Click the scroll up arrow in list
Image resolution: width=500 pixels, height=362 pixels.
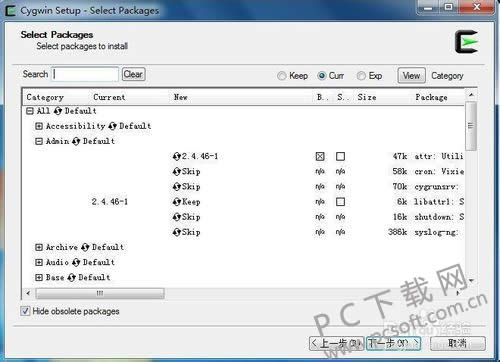[x=471, y=95]
